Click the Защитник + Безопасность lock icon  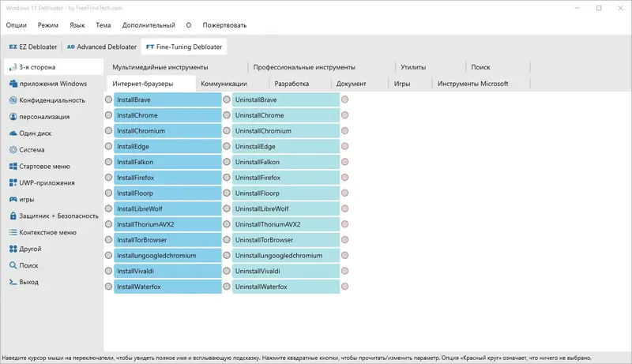(x=13, y=216)
